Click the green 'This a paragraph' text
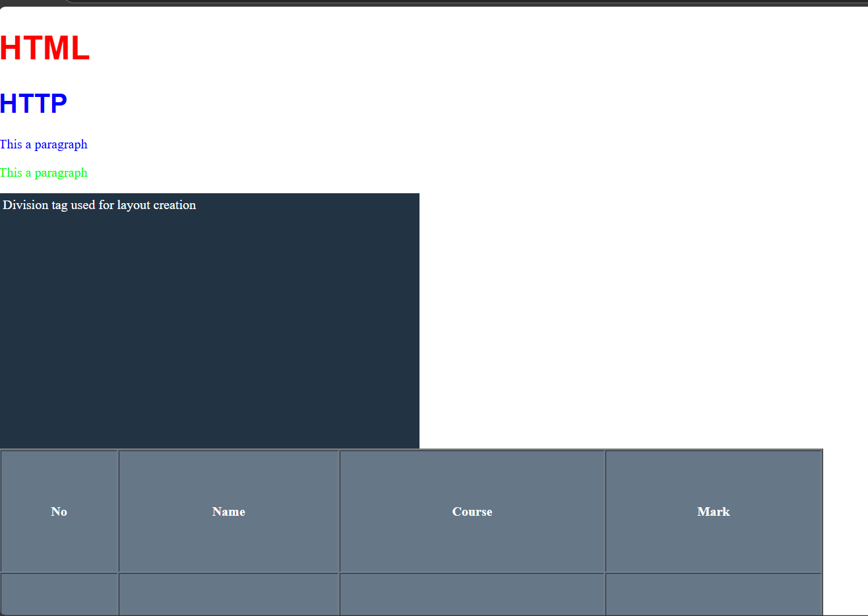The width and height of the screenshot is (868, 616). 44,172
